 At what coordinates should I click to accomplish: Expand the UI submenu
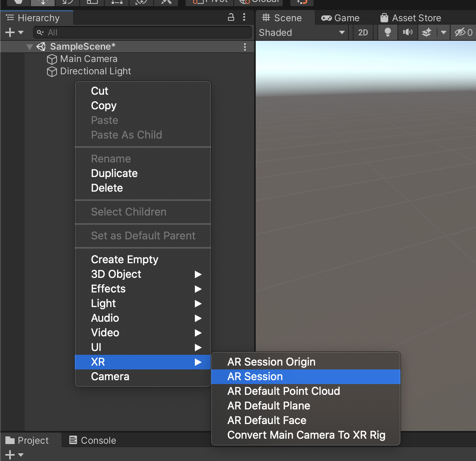click(x=143, y=347)
